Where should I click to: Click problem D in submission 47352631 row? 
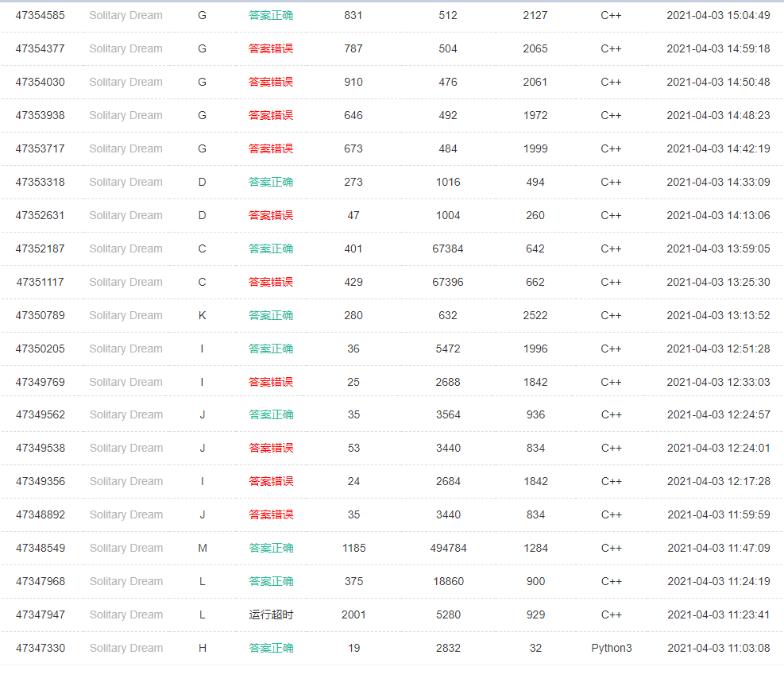(202, 215)
